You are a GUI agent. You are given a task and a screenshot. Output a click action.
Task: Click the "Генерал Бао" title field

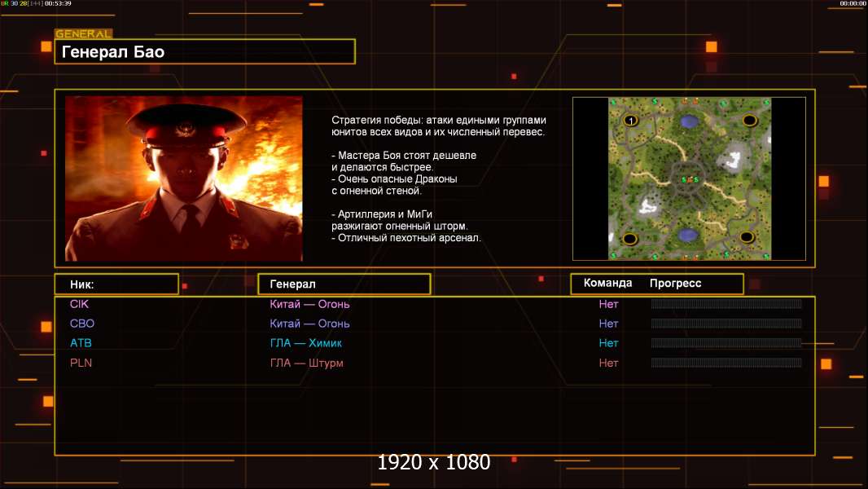(205, 51)
